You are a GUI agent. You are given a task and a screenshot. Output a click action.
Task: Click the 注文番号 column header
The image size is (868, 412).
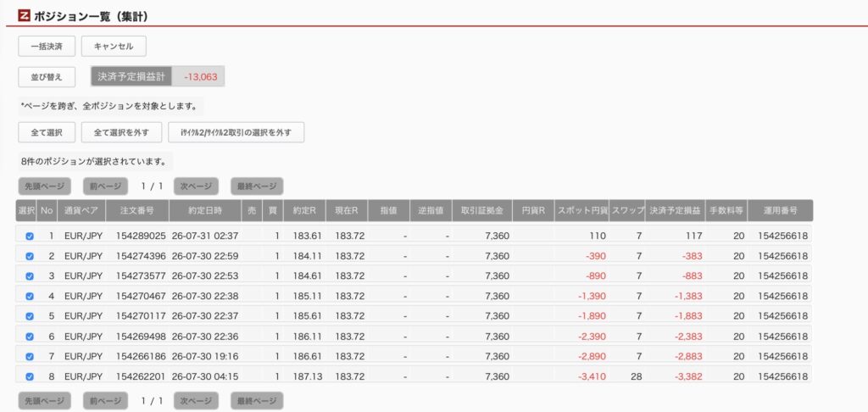pos(136,210)
